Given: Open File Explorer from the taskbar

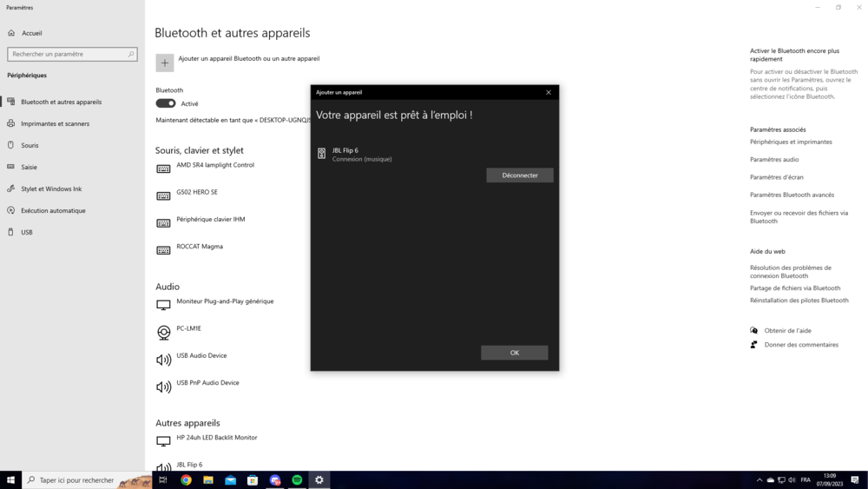Looking at the screenshot, I should click(x=208, y=479).
